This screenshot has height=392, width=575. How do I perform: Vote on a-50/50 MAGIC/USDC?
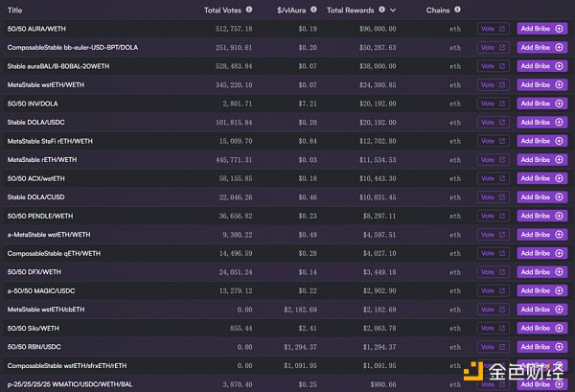tap(493, 290)
